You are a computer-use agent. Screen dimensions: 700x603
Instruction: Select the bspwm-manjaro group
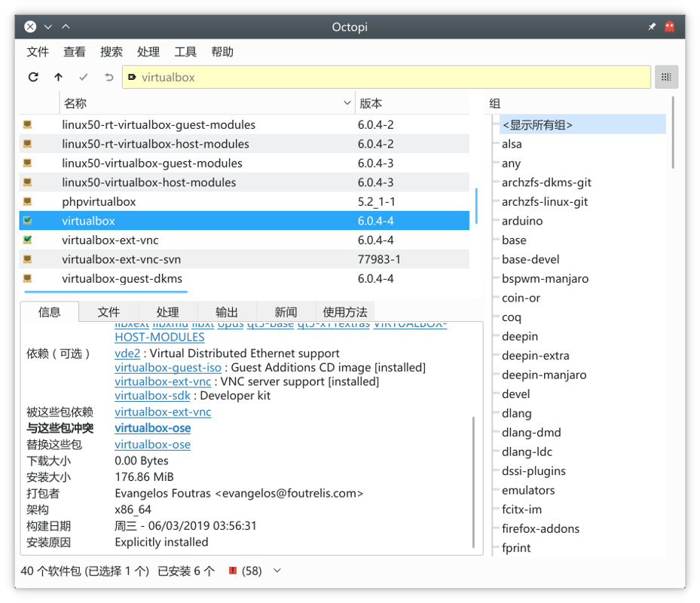[545, 278]
